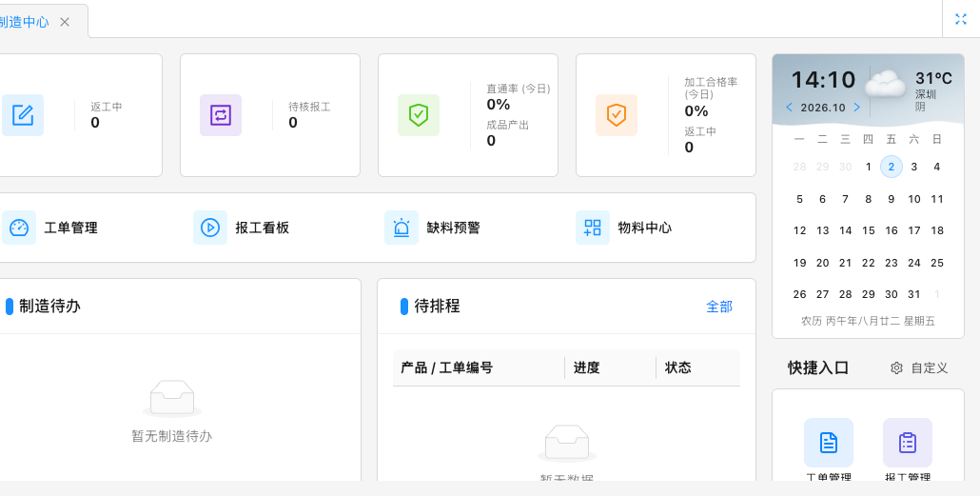Click the 加工合格率 (今日) label
The image size is (980, 496).
click(711, 89)
